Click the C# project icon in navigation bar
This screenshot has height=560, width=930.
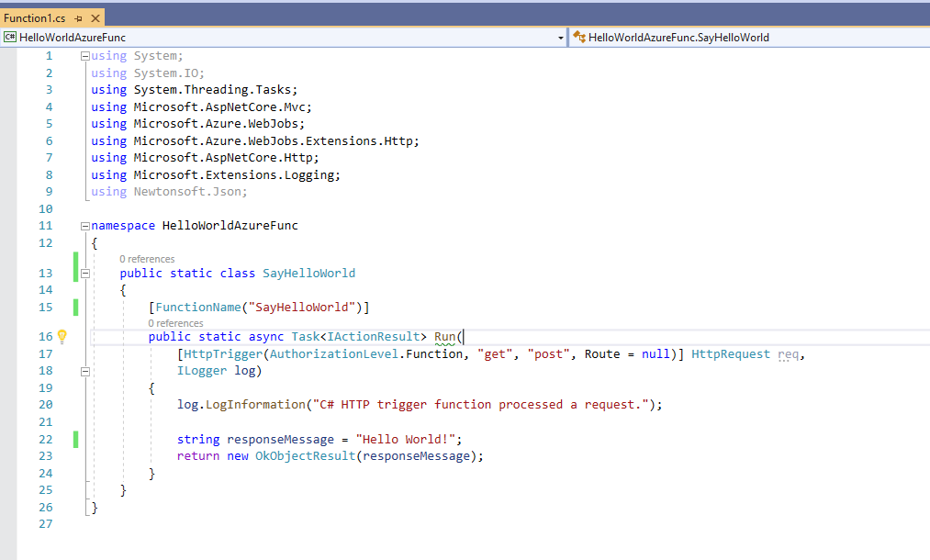coord(10,38)
